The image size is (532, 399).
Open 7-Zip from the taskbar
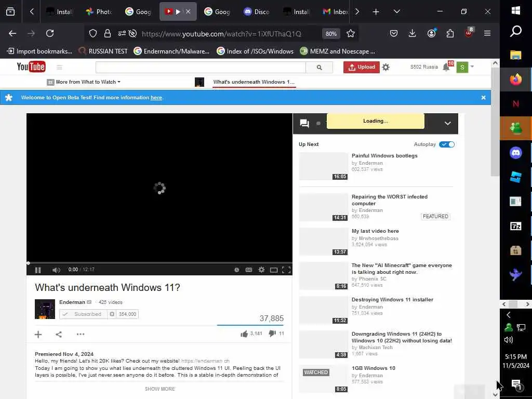click(x=516, y=226)
